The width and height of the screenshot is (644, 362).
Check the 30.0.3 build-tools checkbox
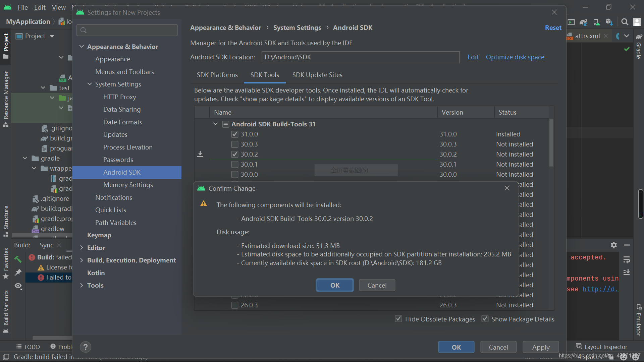(234, 144)
